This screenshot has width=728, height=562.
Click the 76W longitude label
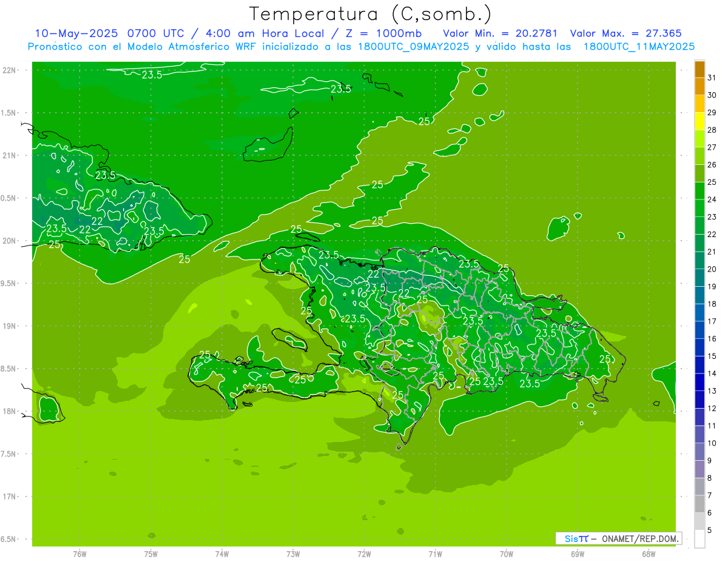79,554
